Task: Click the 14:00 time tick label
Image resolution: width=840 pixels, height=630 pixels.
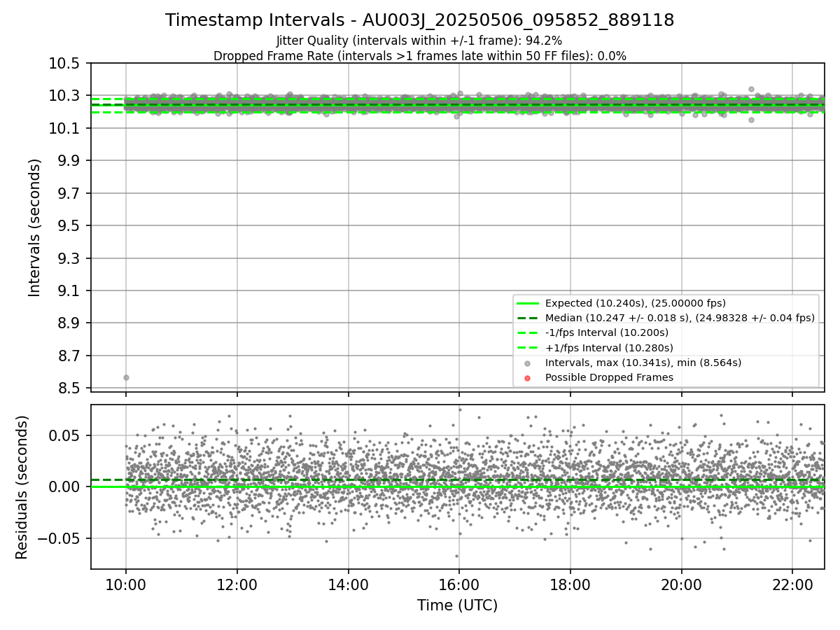Action: tap(348, 583)
